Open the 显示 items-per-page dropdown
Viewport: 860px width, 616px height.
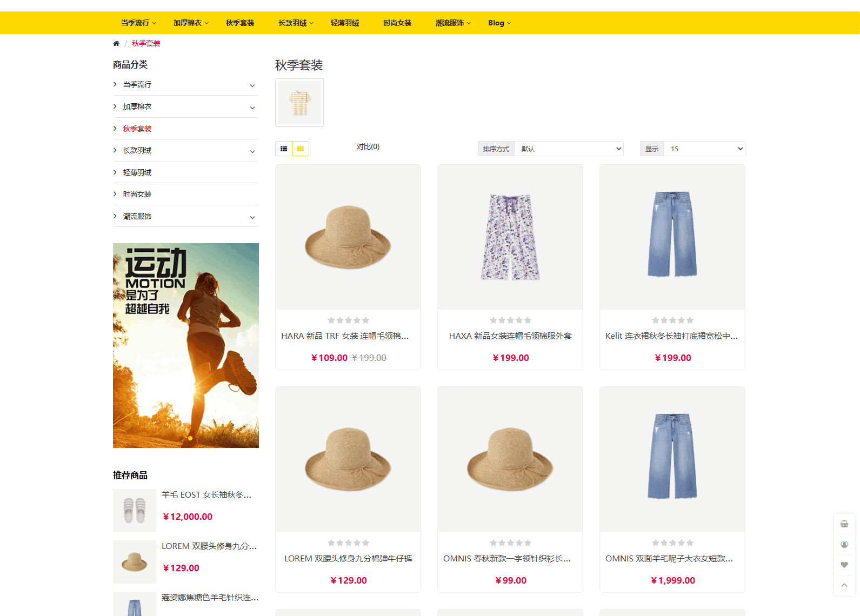click(704, 149)
